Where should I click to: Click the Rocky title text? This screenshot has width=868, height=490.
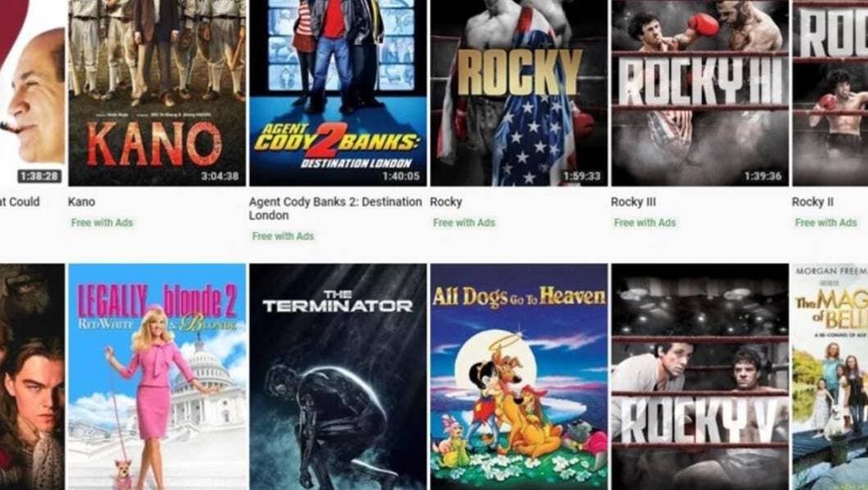pos(445,202)
